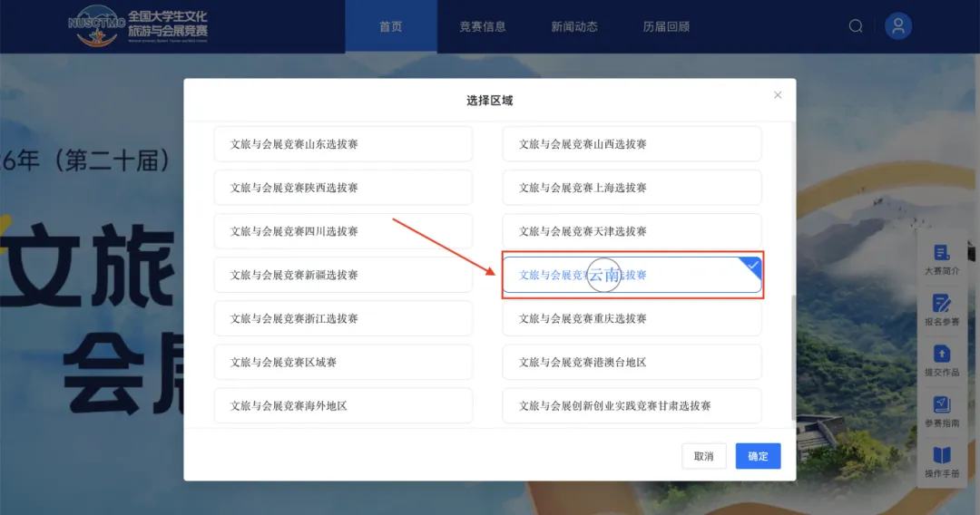Click the 取消 button
This screenshot has height=515, width=980.
point(704,456)
